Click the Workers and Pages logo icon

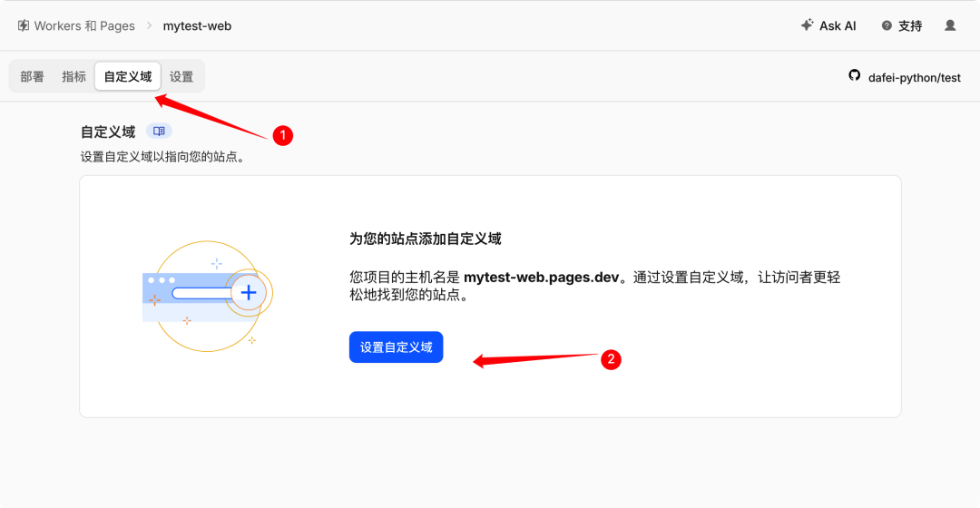[x=23, y=25]
